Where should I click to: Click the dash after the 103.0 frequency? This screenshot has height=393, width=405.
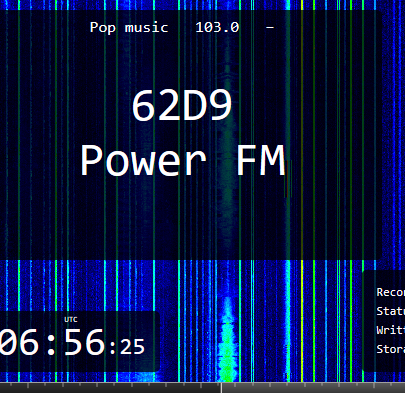coord(270,28)
